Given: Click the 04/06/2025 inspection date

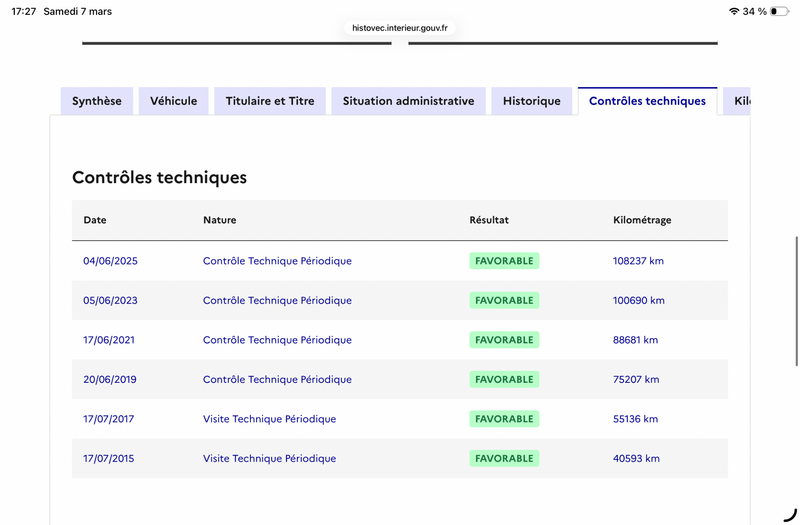Looking at the screenshot, I should [x=110, y=261].
